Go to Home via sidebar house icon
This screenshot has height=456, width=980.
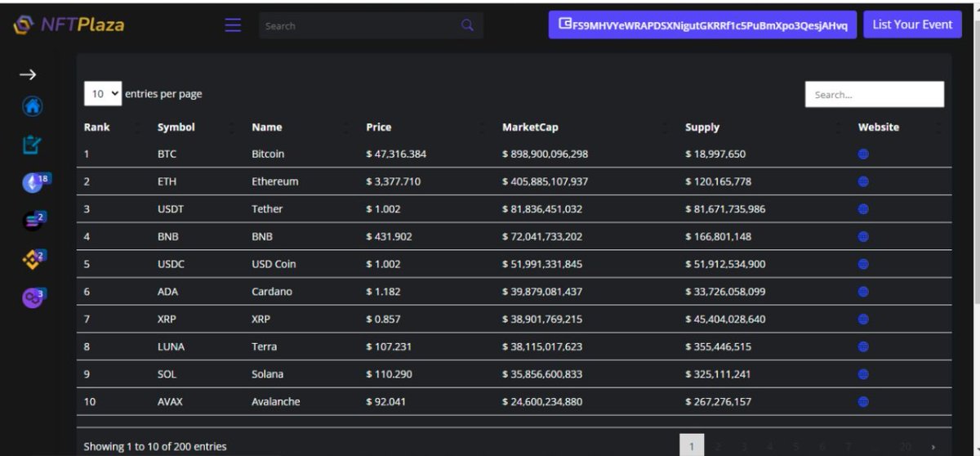pyautogui.click(x=32, y=106)
